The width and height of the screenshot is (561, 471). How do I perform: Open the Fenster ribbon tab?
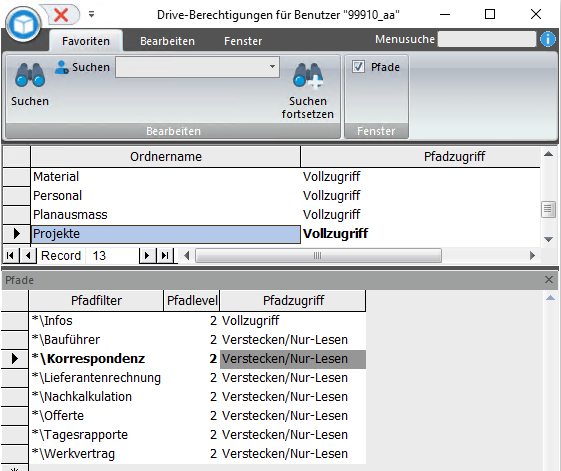click(243, 41)
